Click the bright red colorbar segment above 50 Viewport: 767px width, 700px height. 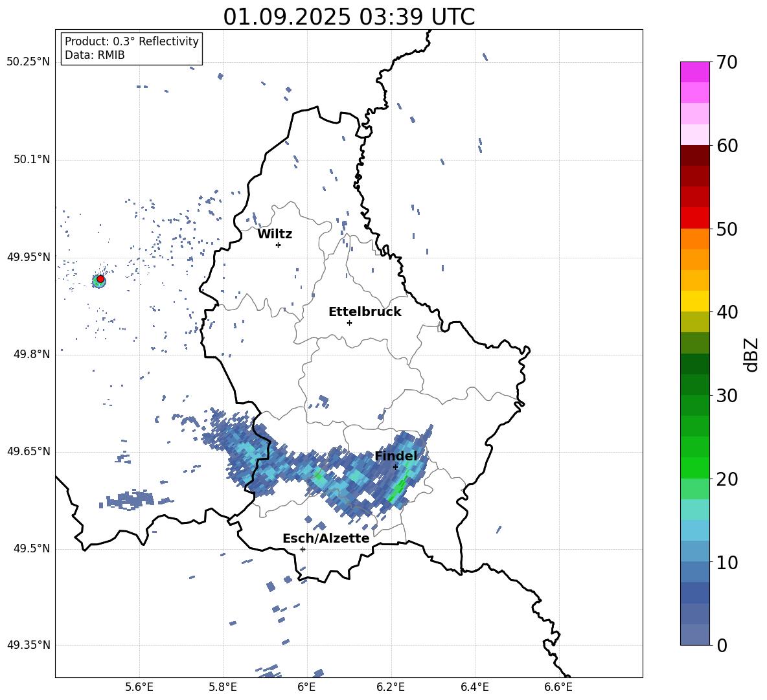694,218
